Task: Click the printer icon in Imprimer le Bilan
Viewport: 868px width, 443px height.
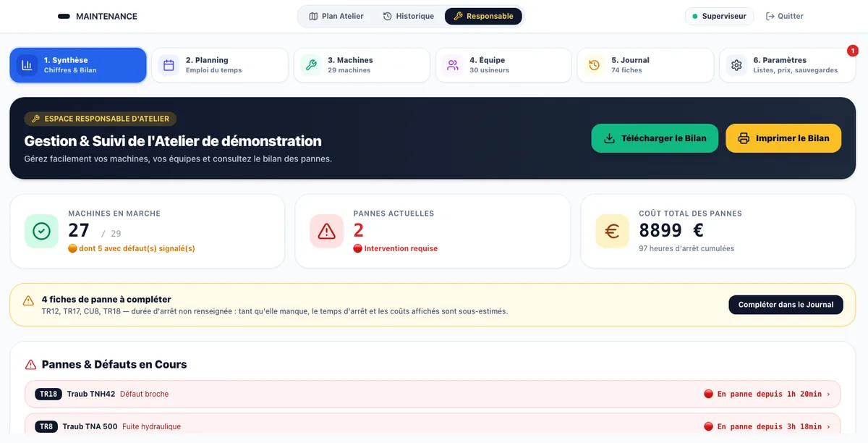Action: point(744,138)
